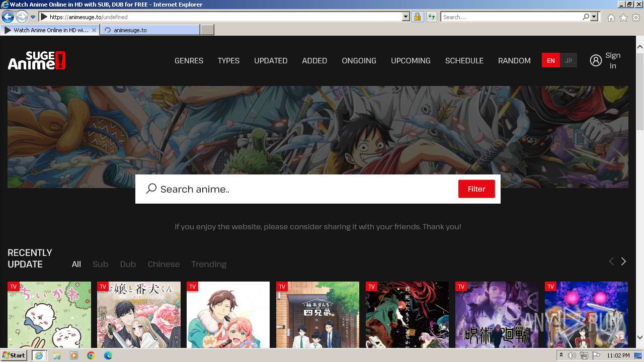Image resolution: width=644 pixels, height=362 pixels.
Task: Click the IE back arrow button
Action: click(8, 17)
